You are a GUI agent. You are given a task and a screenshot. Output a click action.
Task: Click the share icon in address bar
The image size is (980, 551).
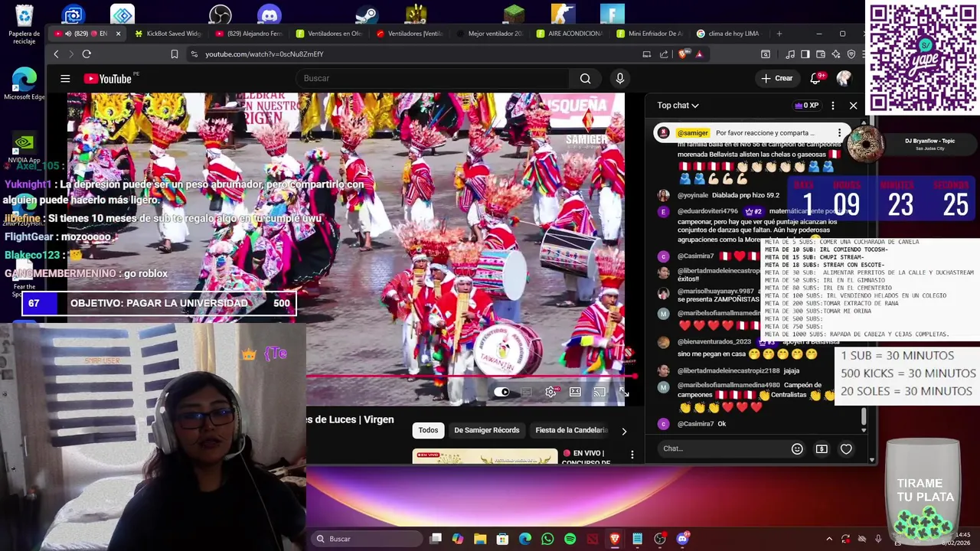(x=664, y=54)
